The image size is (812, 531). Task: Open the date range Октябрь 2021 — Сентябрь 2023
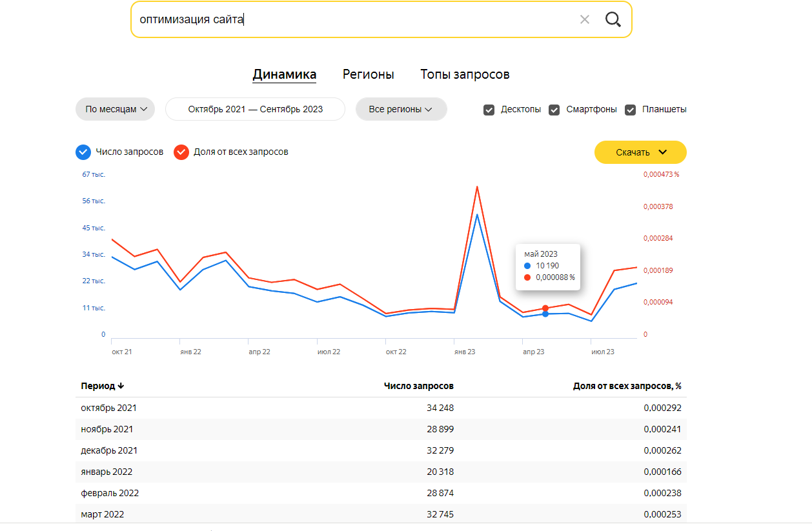coord(255,110)
